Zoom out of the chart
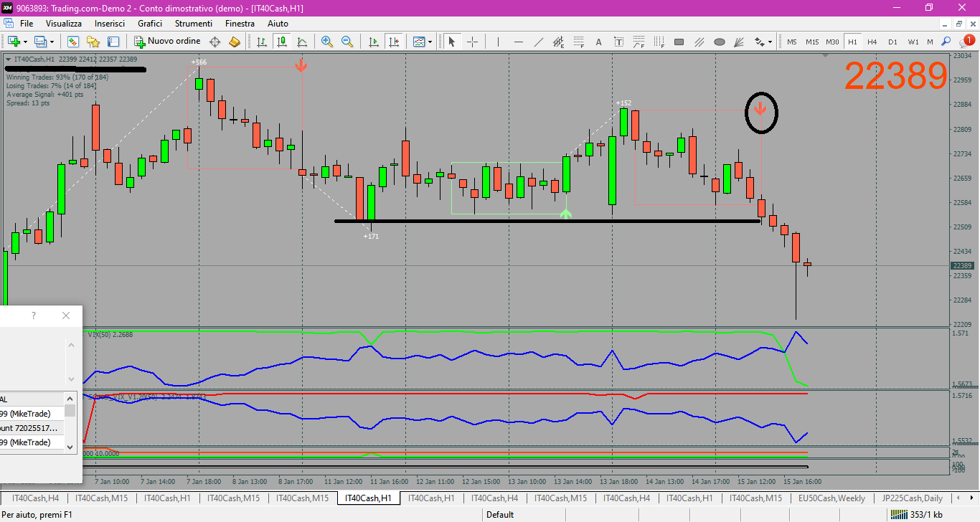The image size is (980, 522). click(x=347, y=42)
